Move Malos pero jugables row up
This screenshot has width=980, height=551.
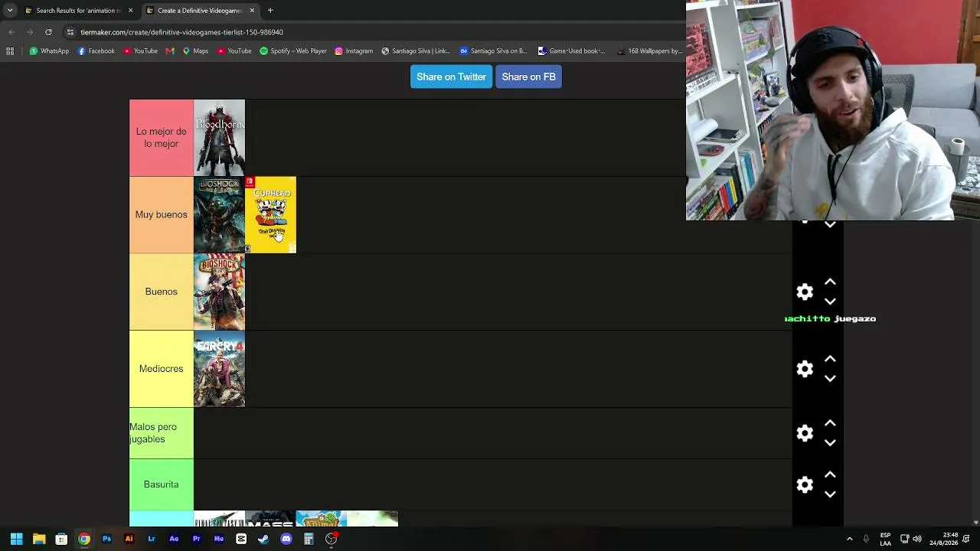[x=830, y=423]
